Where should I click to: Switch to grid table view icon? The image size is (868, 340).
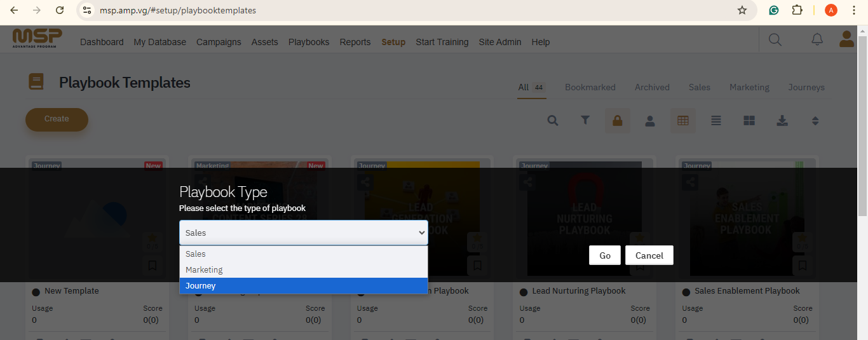pos(683,121)
